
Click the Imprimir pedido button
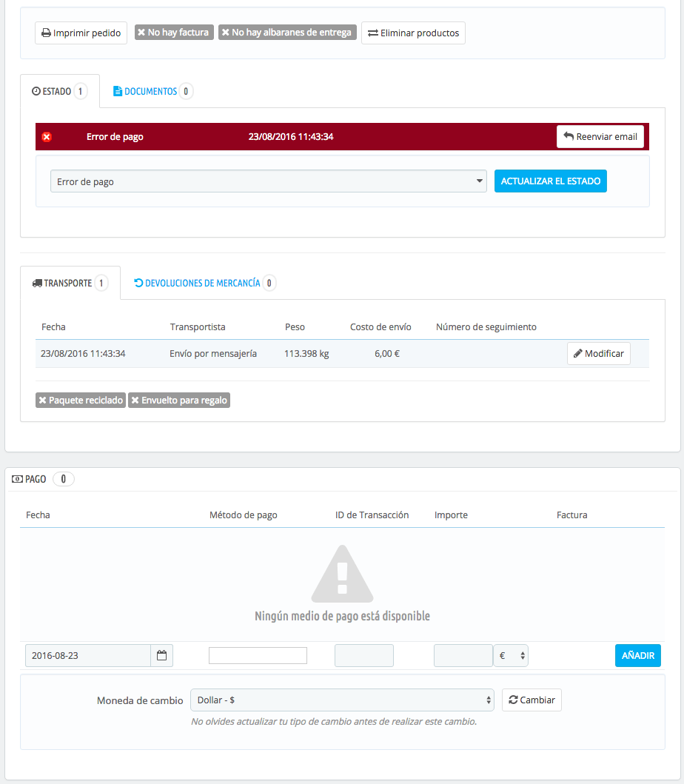point(81,33)
